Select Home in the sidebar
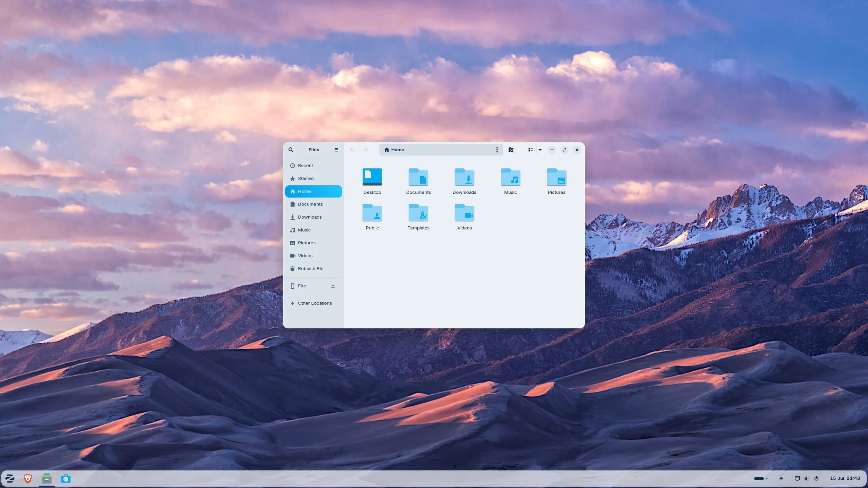The width and height of the screenshot is (868, 488). 313,191
